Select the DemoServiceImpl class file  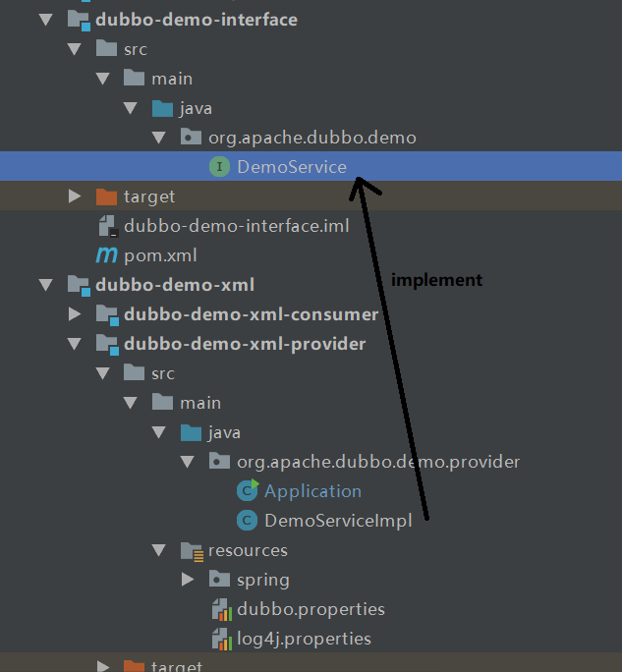click(x=338, y=521)
